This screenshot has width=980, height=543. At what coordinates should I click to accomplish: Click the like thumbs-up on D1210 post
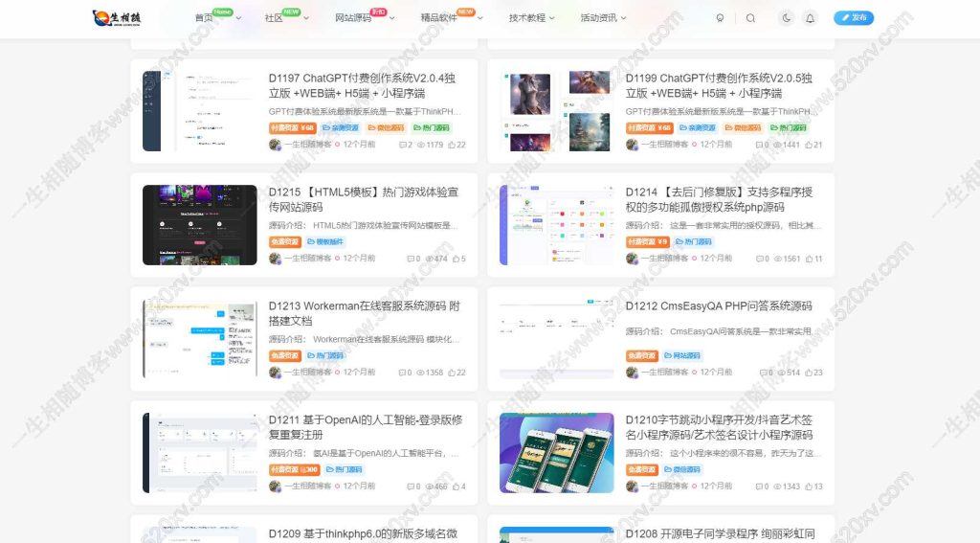809,486
